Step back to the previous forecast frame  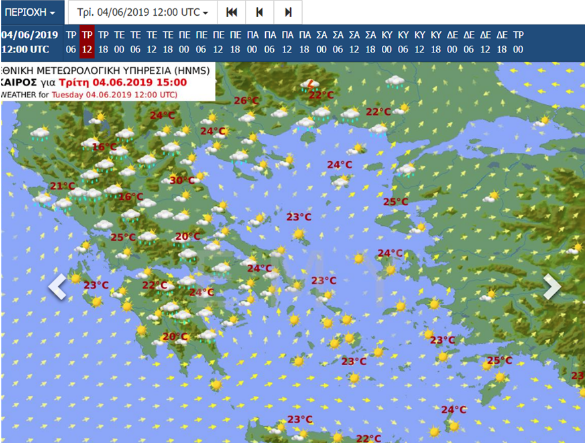coord(259,12)
